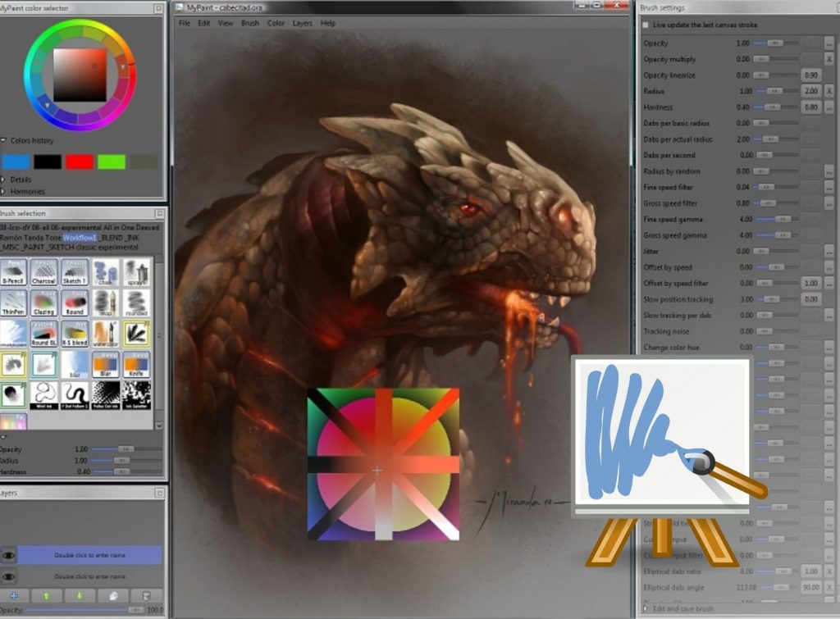Select the Knife brush preset
The width and height of the screenshot is (840, 619).
137,364
